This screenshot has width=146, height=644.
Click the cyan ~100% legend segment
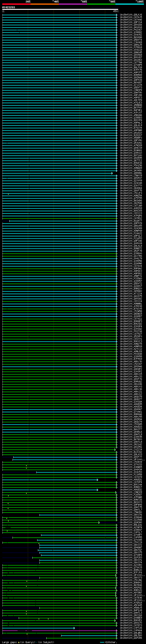pyautogui.click(x=130, y=4)
